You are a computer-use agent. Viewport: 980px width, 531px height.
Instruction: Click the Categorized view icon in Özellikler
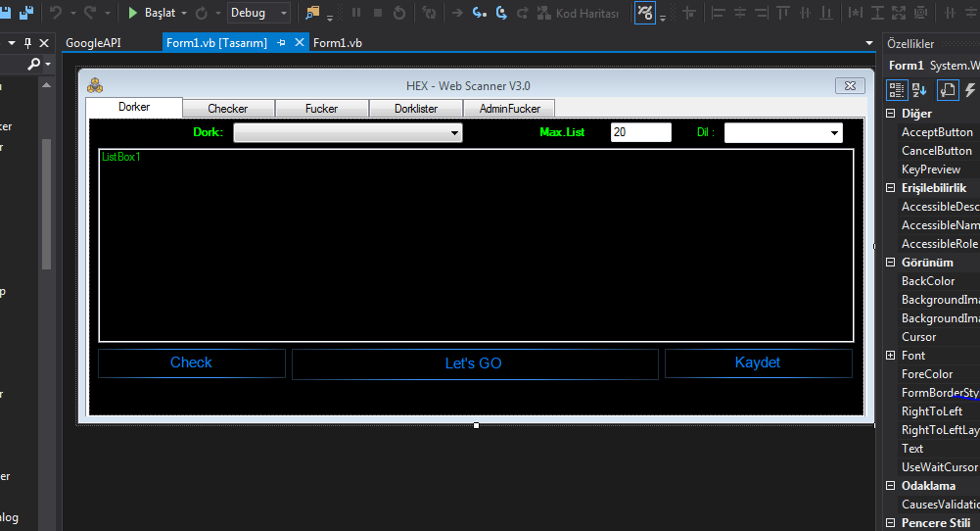point(897,90)
